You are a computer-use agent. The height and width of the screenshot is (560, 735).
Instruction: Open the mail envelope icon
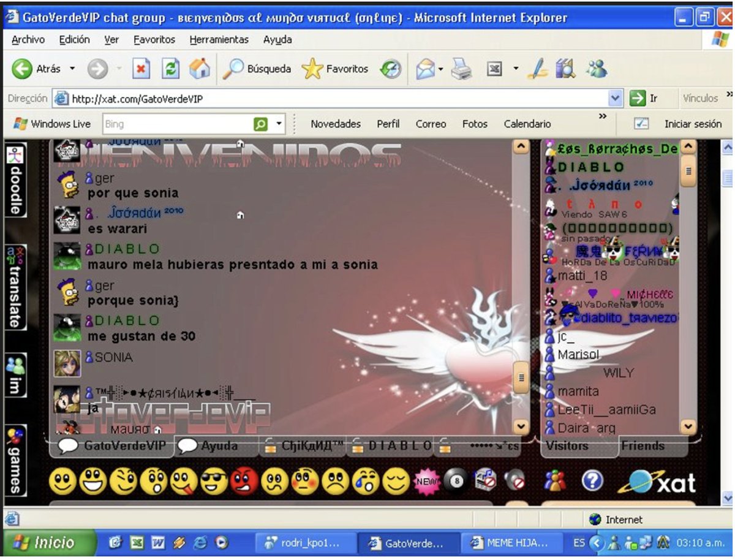[x=424, y=69]
